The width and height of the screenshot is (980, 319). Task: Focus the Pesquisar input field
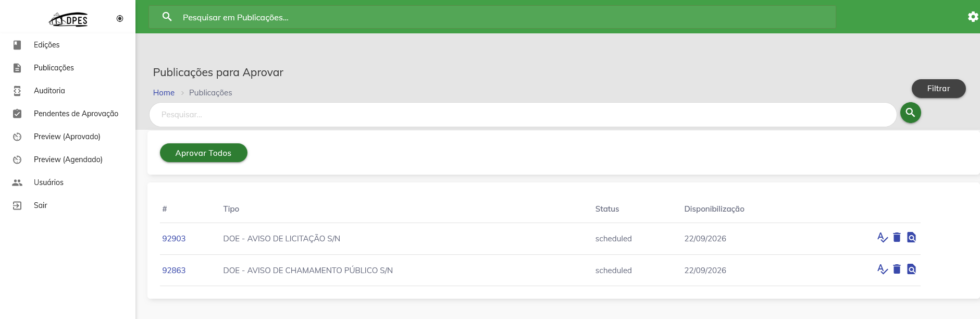pos(523,115)
